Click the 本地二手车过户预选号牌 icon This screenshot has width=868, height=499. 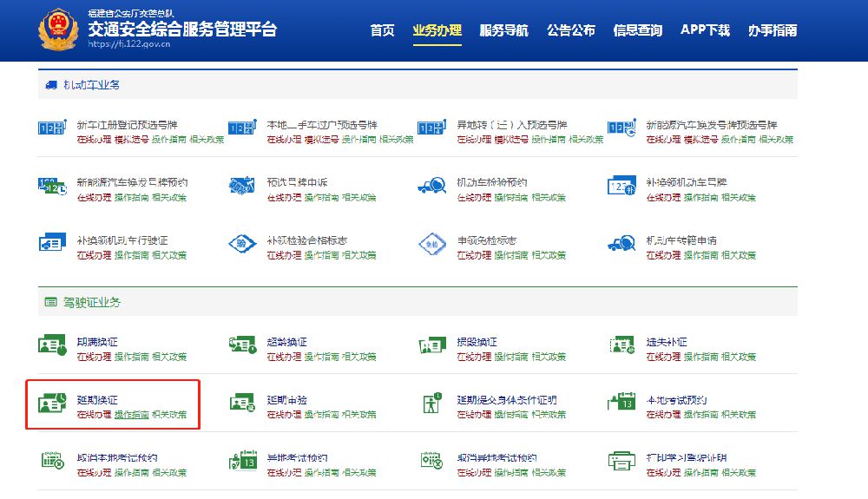242,128
